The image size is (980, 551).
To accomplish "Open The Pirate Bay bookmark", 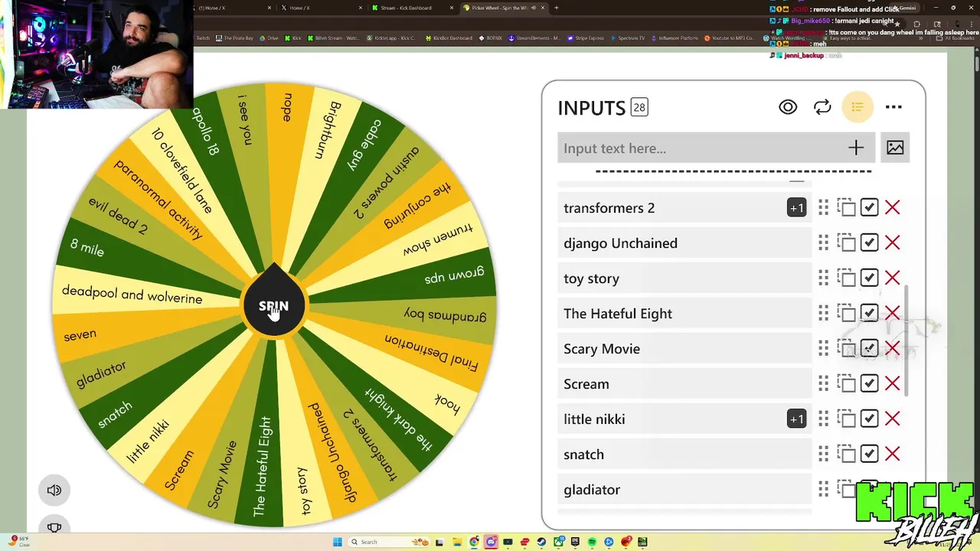I will [x=234, y=37].
